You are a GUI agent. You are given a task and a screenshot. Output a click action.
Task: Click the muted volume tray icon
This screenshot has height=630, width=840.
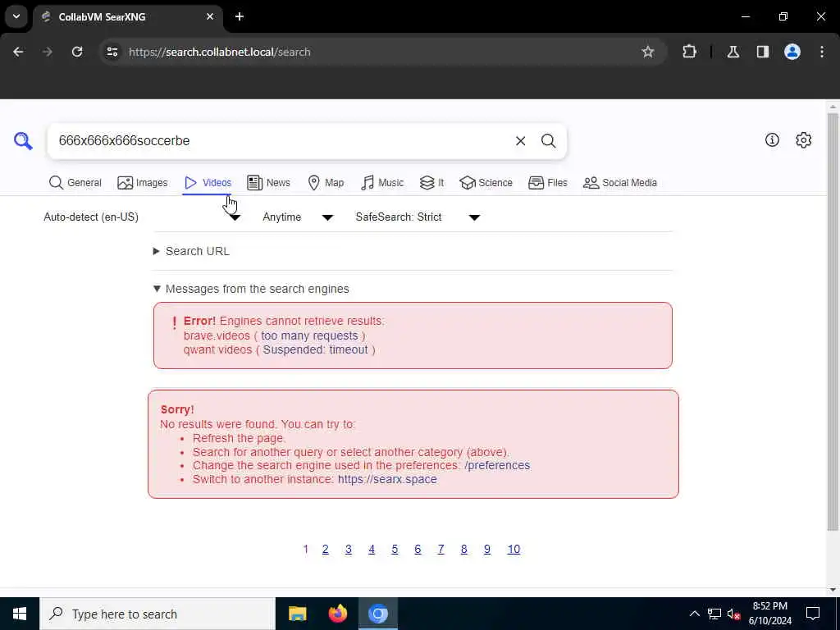[733, 614]
